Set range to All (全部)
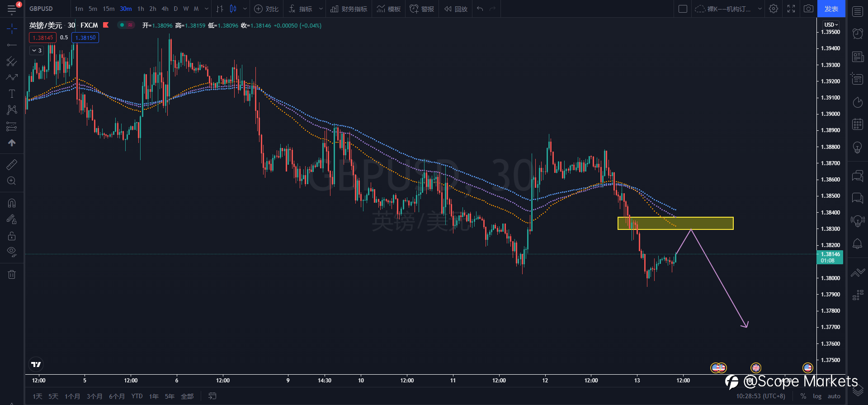 coord(187,396)
